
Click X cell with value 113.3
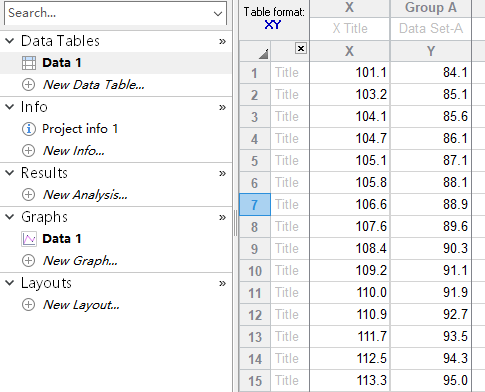point(349,381)
